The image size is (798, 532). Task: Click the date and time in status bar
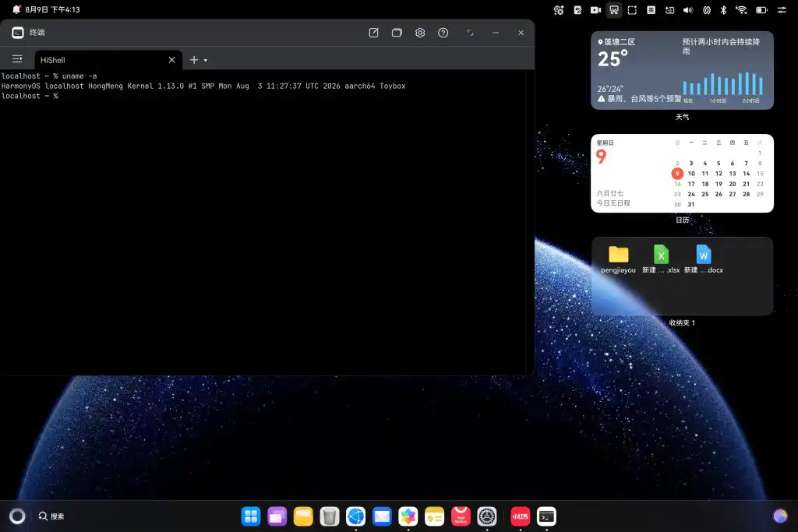coord(52,9)
